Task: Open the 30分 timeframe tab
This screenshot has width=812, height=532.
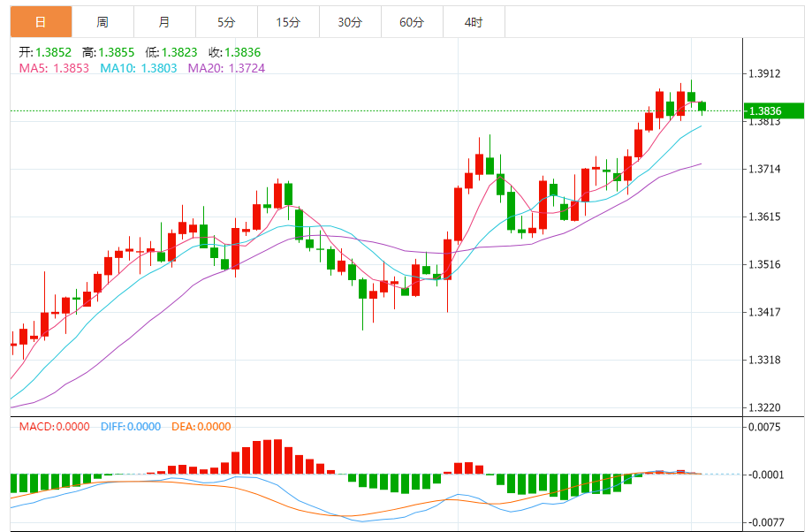Action: coord(350,22)
